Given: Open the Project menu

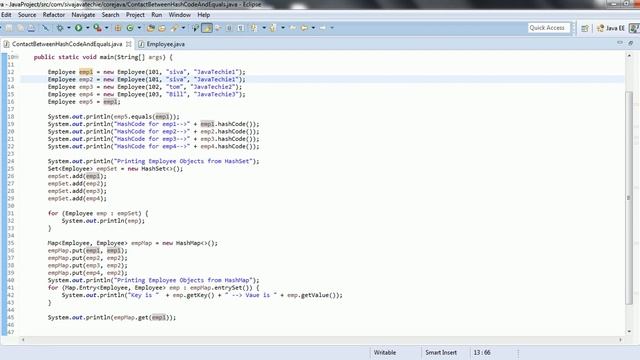Looking at the screenshot, I should pyautogui.click(x=135, y=15).
